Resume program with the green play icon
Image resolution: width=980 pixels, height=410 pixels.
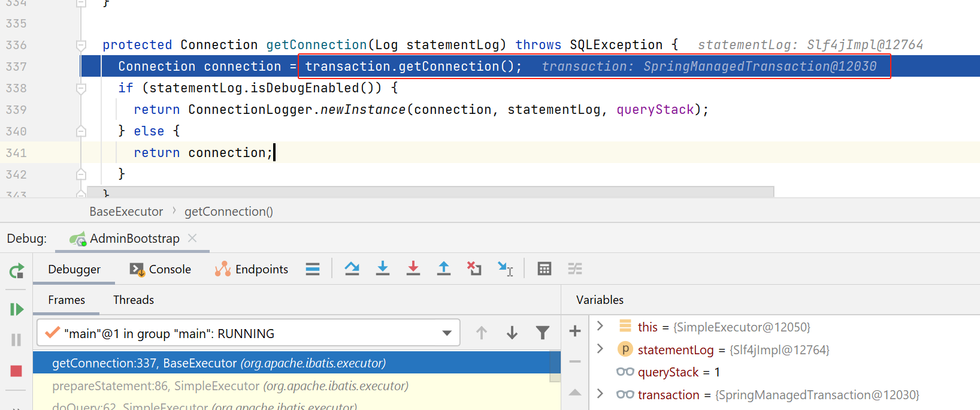pyautogui.click(x=17, y=309)
